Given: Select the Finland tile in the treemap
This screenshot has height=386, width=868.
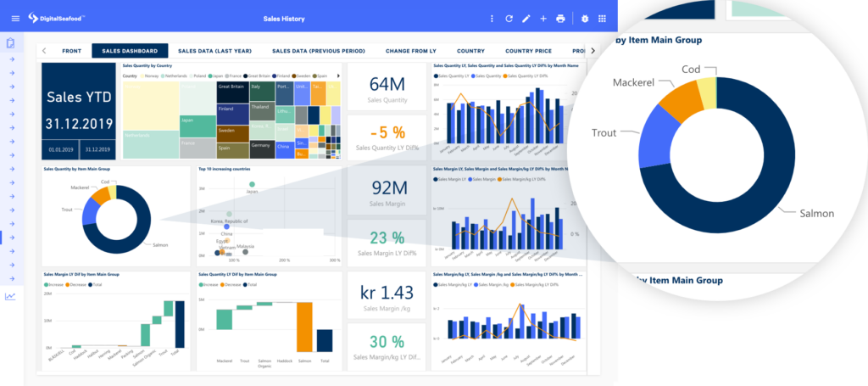Looking at the screenshot, I should tap(232, 115).
